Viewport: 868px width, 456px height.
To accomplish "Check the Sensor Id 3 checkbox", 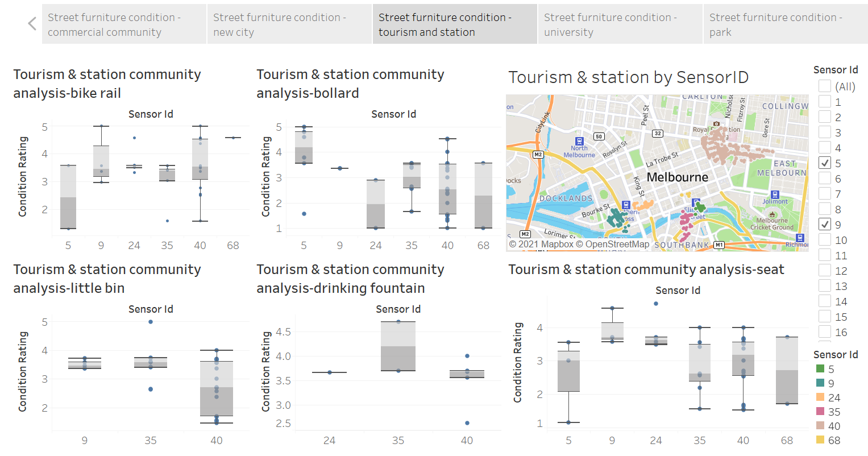I will pyautogui.click(x=824, y=132).
